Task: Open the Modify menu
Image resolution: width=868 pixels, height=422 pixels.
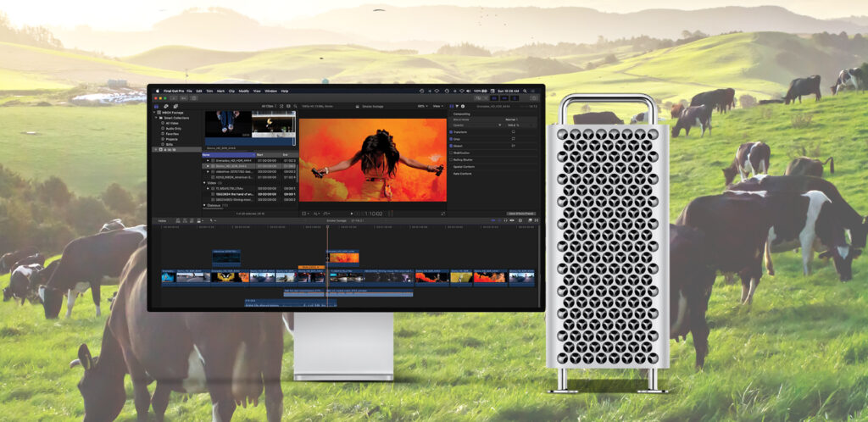Action: [x=243, y=91]
